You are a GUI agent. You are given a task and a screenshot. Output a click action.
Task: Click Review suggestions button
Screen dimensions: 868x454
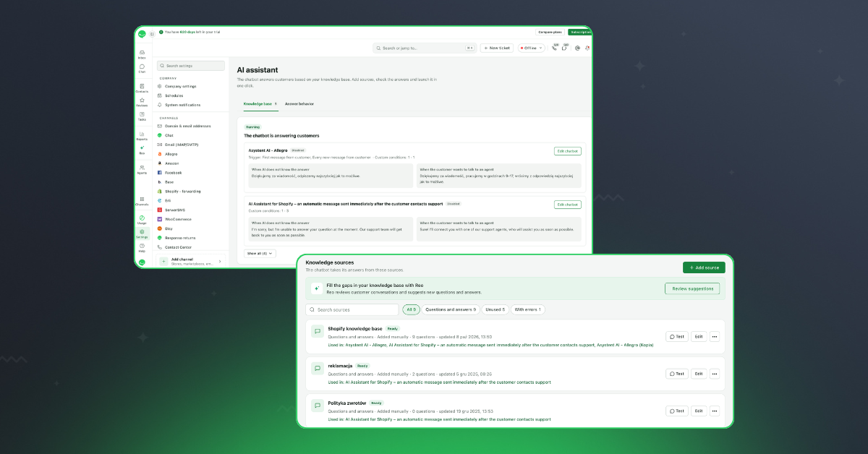click(692, 288)
